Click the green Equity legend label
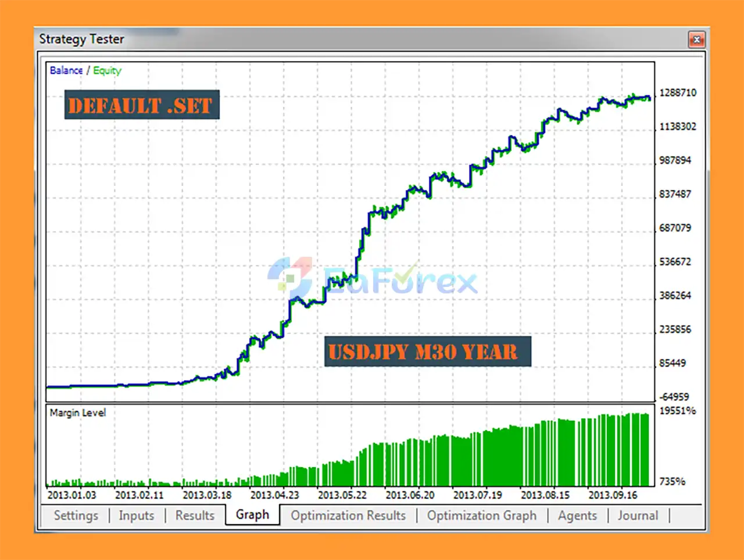Screen dimensions: 744x560 (x=107, y=70)
